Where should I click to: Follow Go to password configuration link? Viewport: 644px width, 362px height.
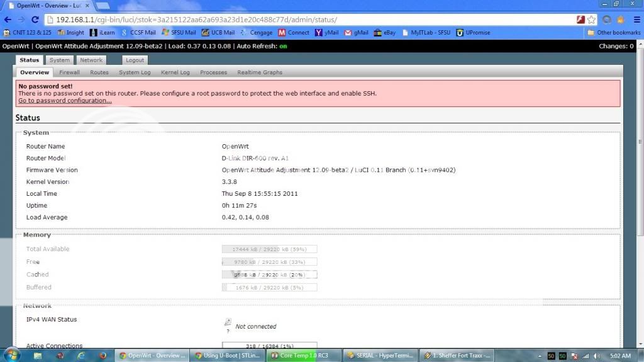point(65,100)
